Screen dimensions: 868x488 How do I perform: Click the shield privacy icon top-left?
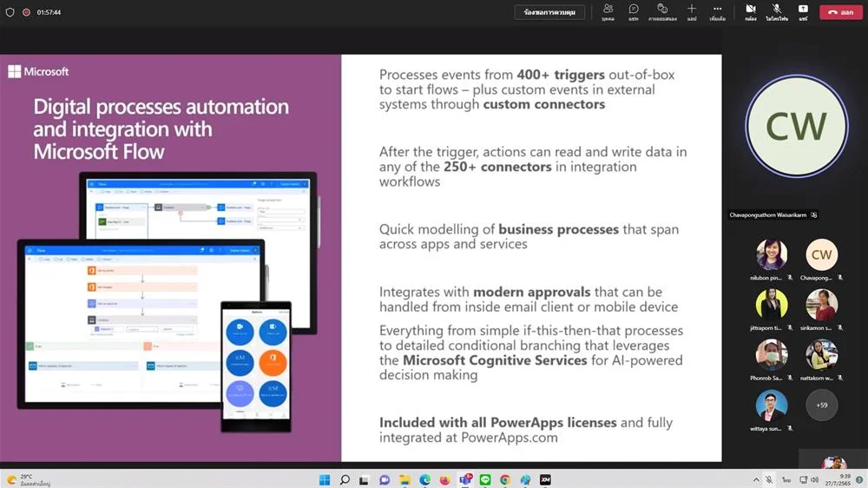point(10,12)
